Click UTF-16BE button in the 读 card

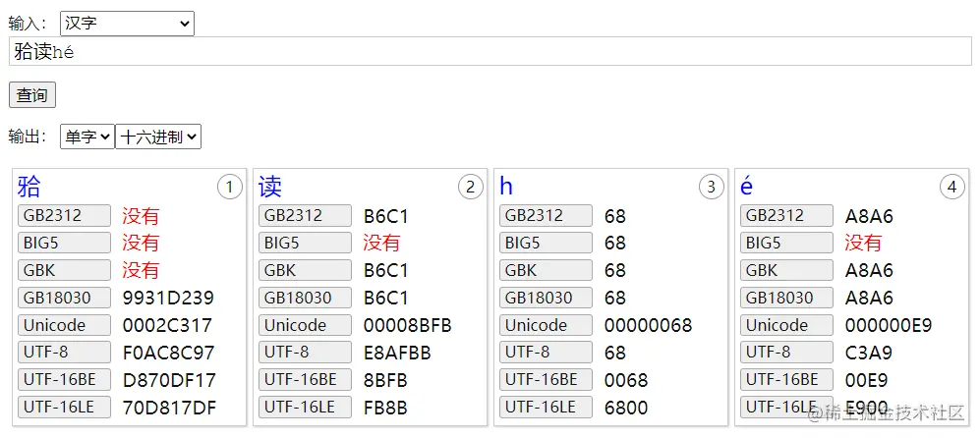tap(305, 380)
